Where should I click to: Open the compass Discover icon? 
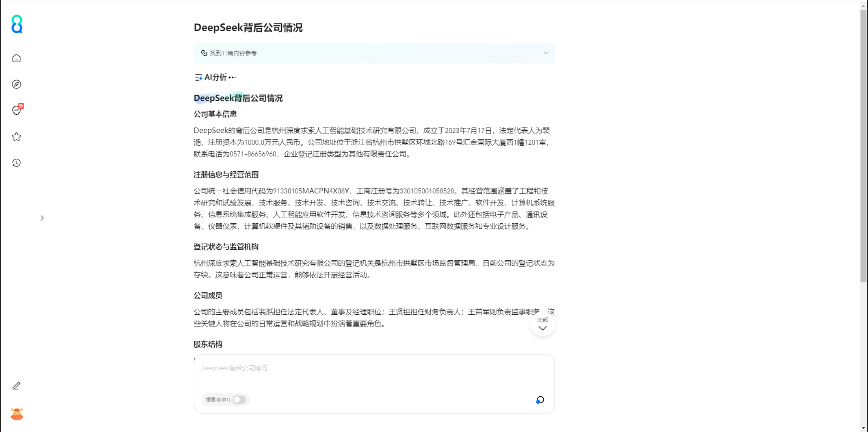pyautogui.click(x=16, y=84)
